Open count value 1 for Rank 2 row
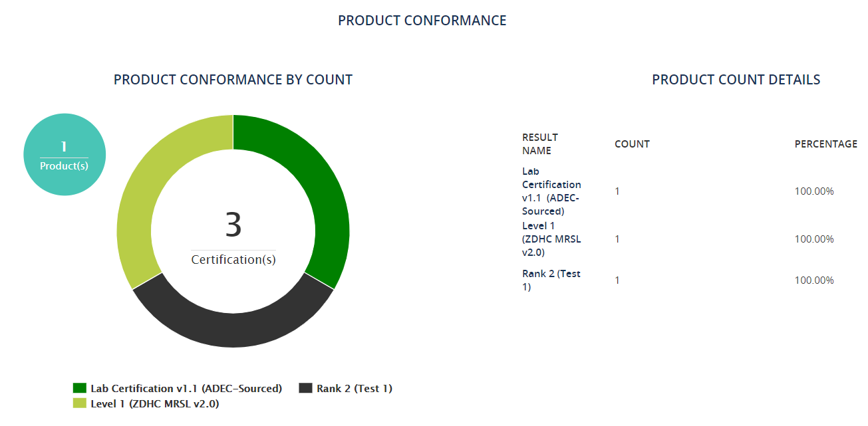 coord(617,280)
